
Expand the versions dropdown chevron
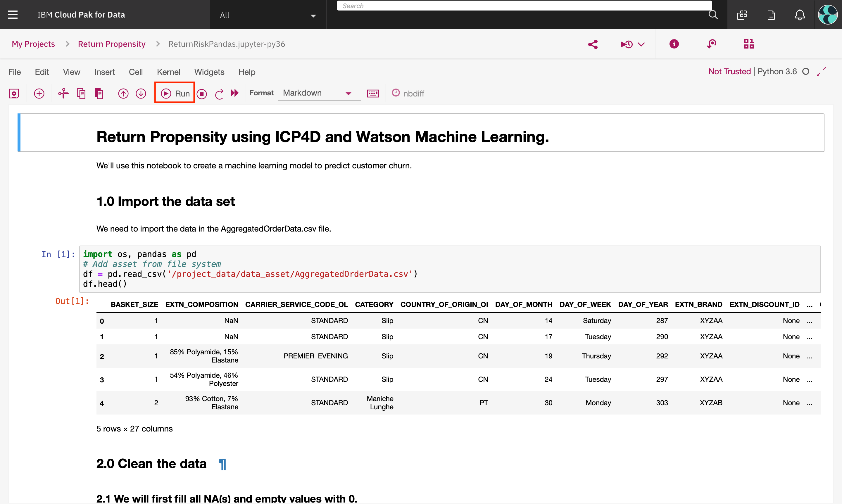[641, 44]
